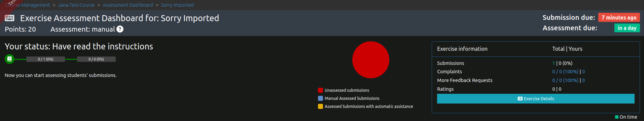644x121 pixels.
Task: Click the 'Points: 20' text
Action: click(x=20, y=29)
